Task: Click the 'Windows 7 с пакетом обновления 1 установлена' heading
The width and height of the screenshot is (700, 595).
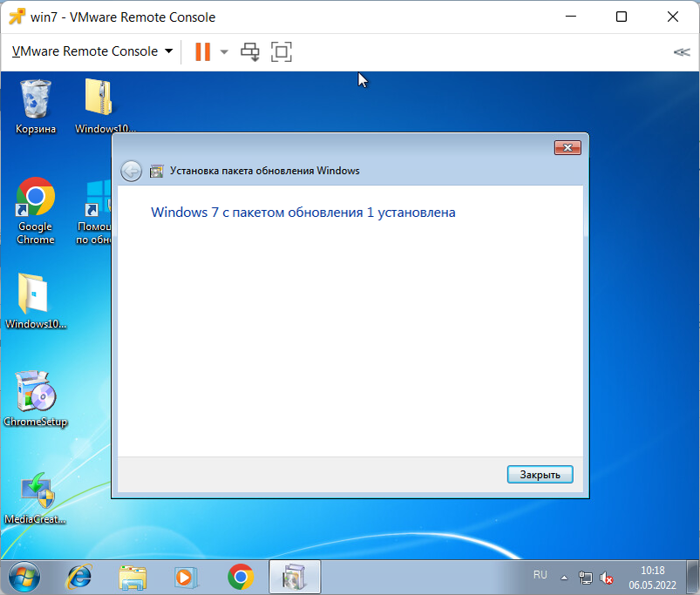Action: tap(303, 213)
